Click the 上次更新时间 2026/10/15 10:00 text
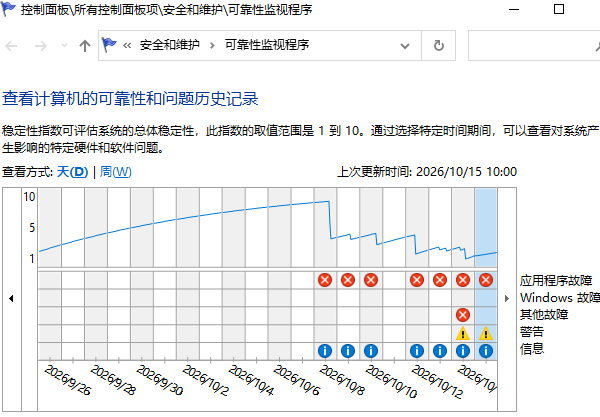This screenshot has width=600, height=417. point(427,172)
